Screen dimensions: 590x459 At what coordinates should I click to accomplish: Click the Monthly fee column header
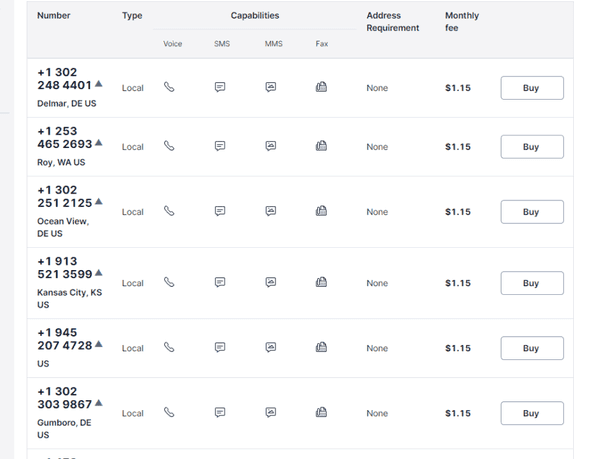(462, 21)
